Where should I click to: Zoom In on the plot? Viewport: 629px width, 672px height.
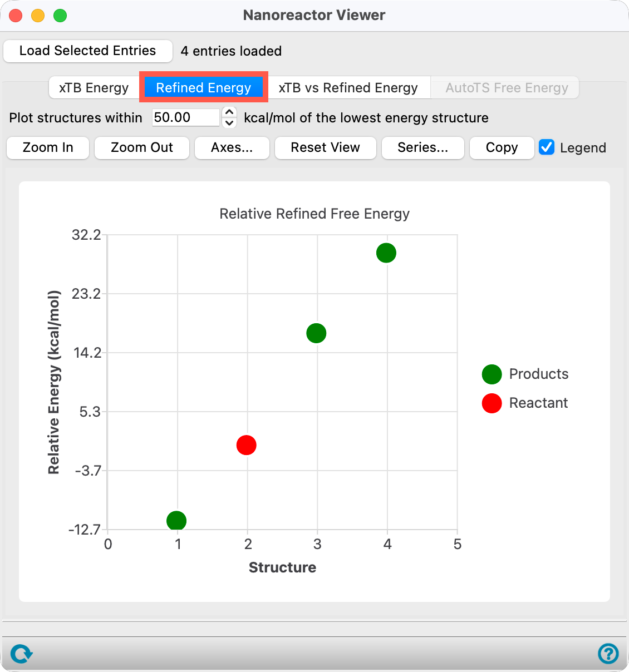[48, 148]
